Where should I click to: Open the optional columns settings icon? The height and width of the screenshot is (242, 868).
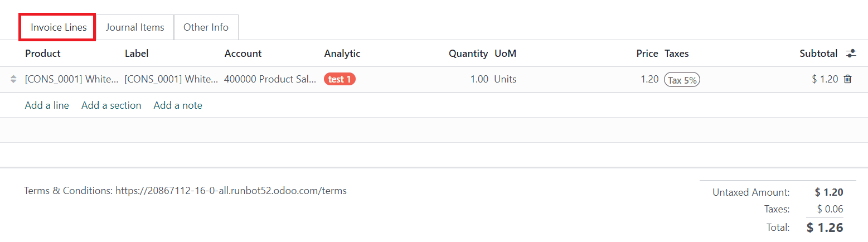[x=851, y=54]
